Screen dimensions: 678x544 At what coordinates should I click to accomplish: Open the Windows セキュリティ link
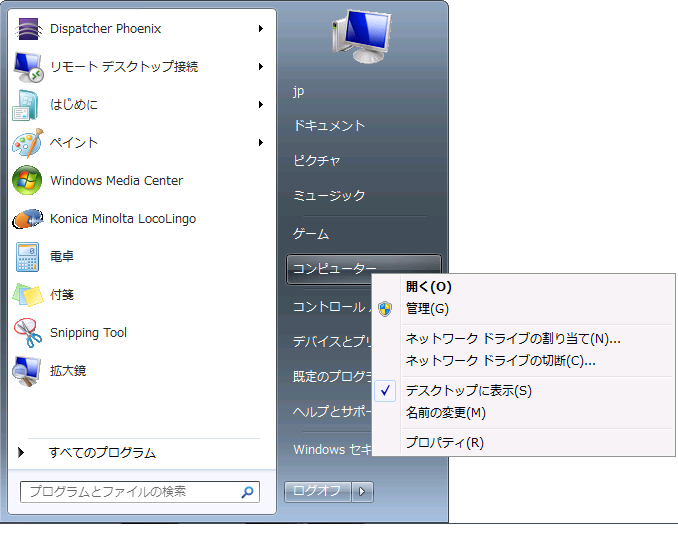point(332,450)
